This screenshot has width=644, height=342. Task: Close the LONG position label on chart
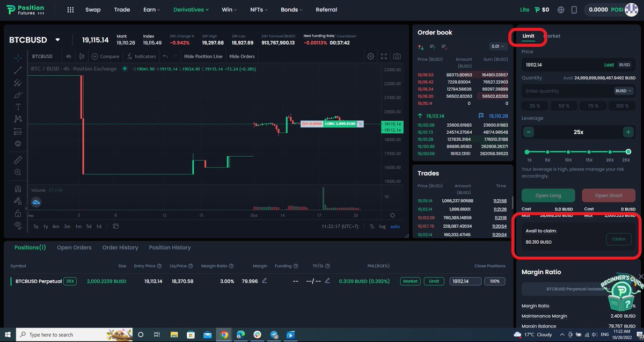click(360, 123)
